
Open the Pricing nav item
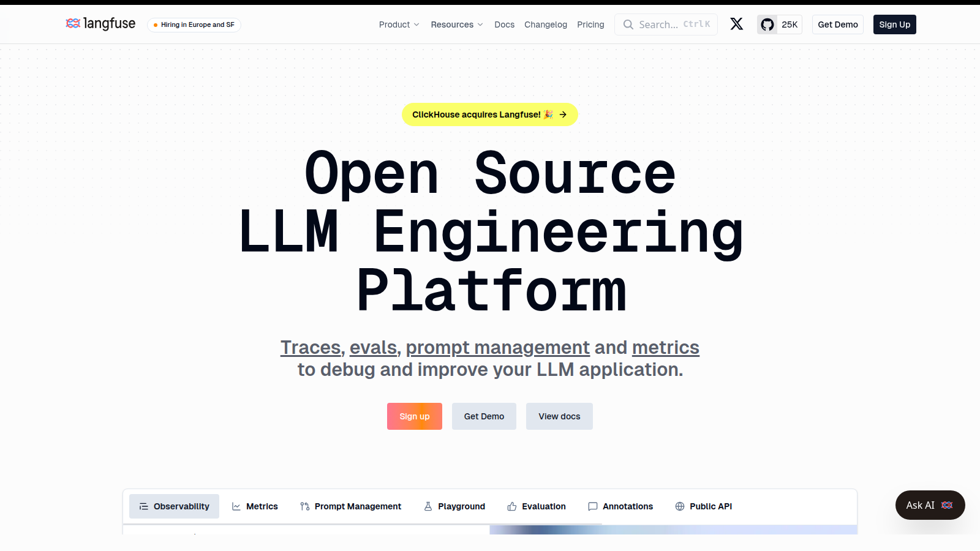tap(590, 24)
